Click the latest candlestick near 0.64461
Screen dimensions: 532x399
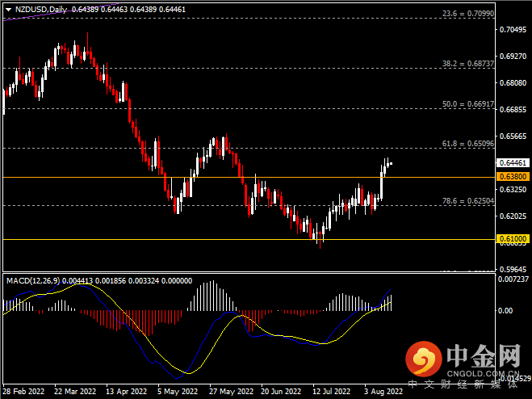[x=392, y=164]
